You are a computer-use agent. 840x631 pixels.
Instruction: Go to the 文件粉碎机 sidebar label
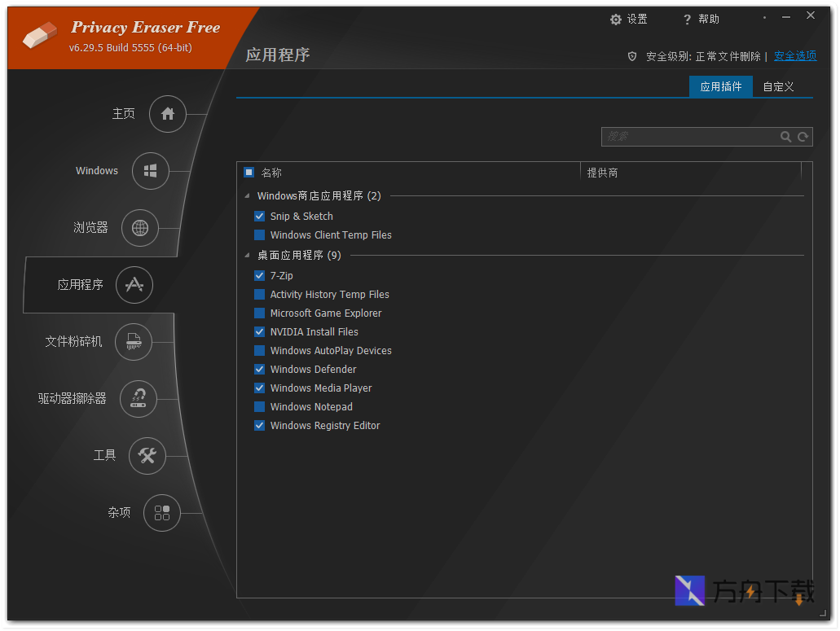[73, 341]
